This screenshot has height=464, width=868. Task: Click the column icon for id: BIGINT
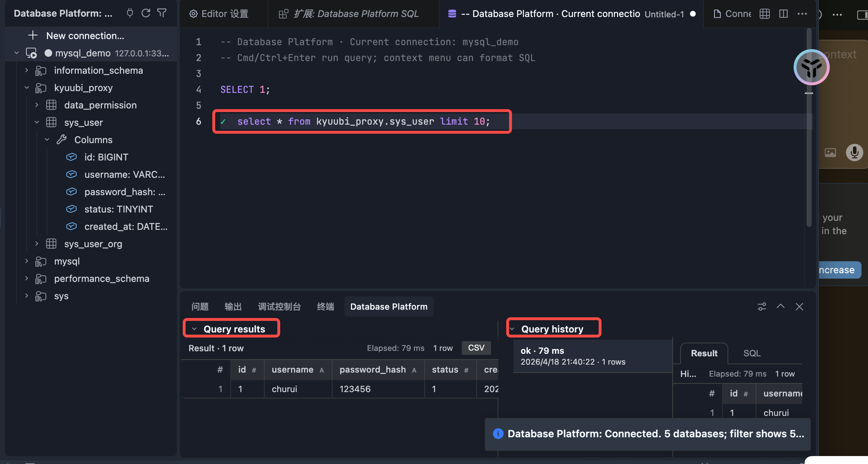[x=71, y=157]
